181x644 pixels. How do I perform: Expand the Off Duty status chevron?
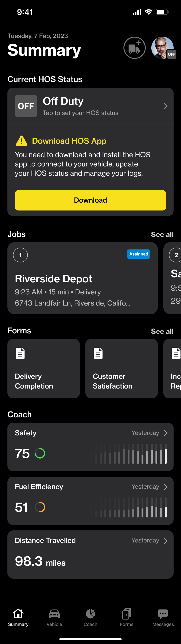[165, 106]
